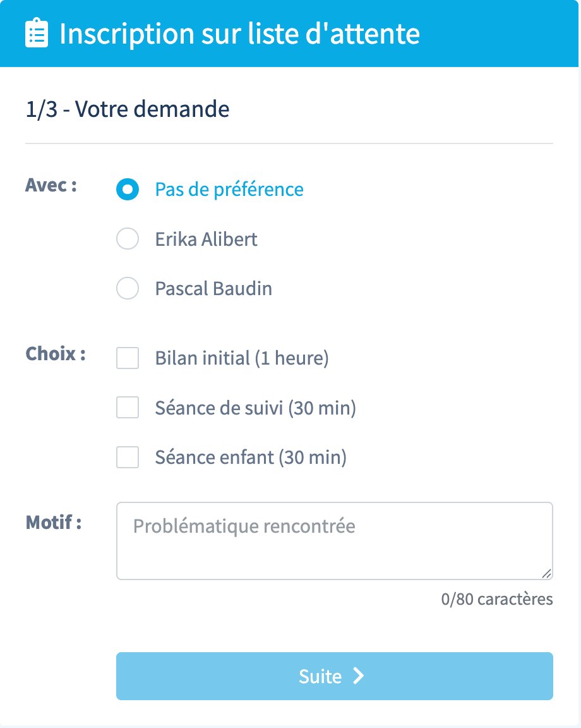This screenshot has width=581, height=728.
Task: Click the chevron arrow on Suite button
Action: [x=359, y=676]
